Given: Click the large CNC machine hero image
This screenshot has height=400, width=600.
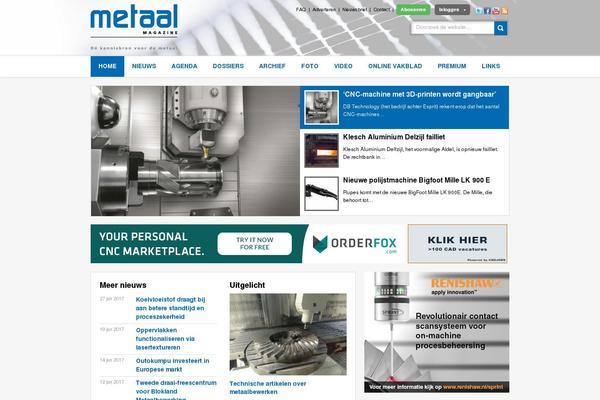Looking at the screenshot, I should pyautogui.click(x=195, y=151).
